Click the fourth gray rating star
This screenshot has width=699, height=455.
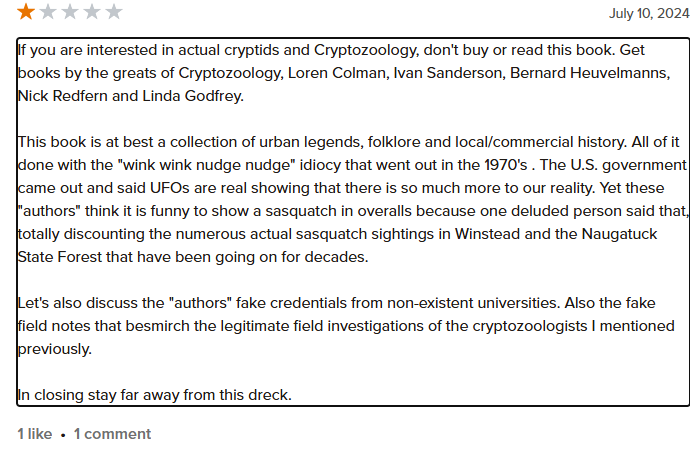[x=92, y=12]
